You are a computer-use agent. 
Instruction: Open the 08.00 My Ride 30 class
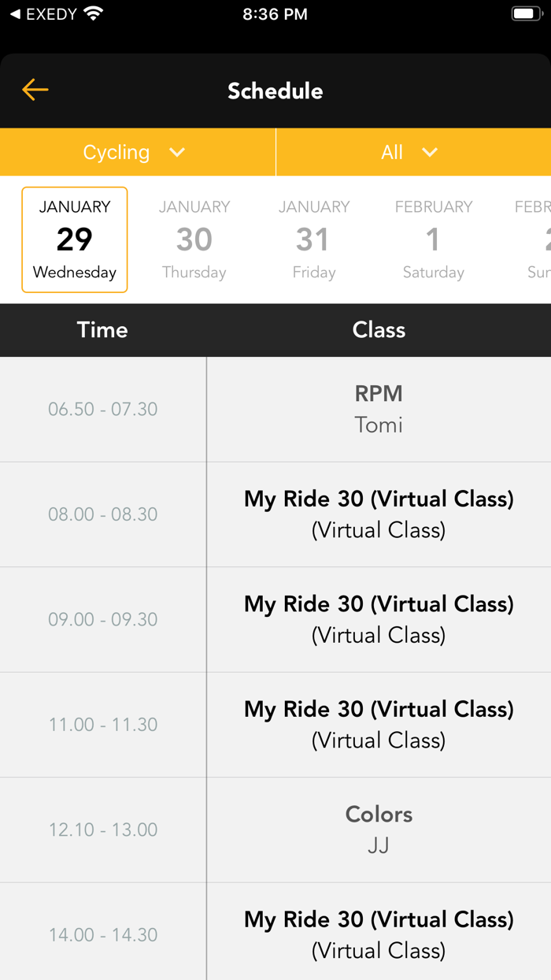coord(379,514)
